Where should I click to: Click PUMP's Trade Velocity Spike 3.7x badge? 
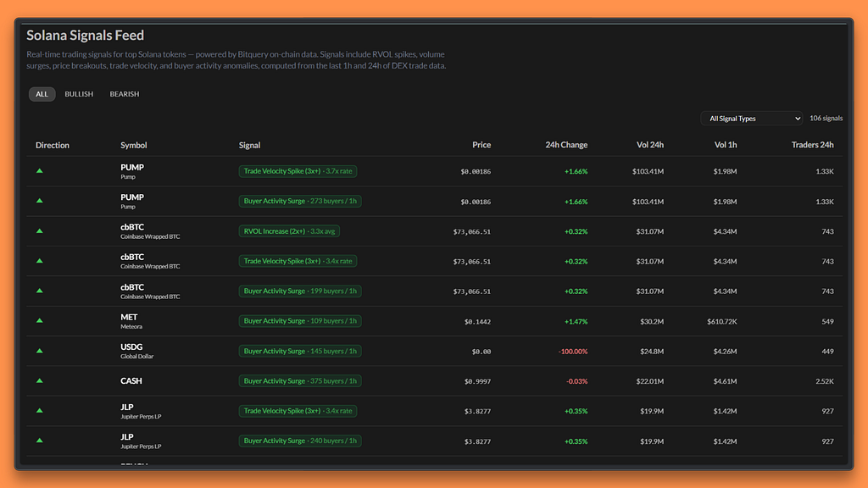tap(298, 171)
